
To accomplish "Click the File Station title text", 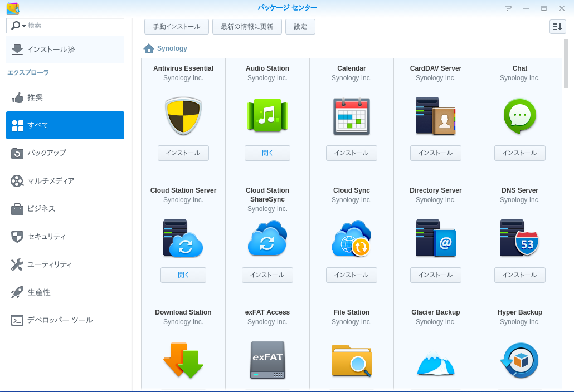I will (352, 312).
